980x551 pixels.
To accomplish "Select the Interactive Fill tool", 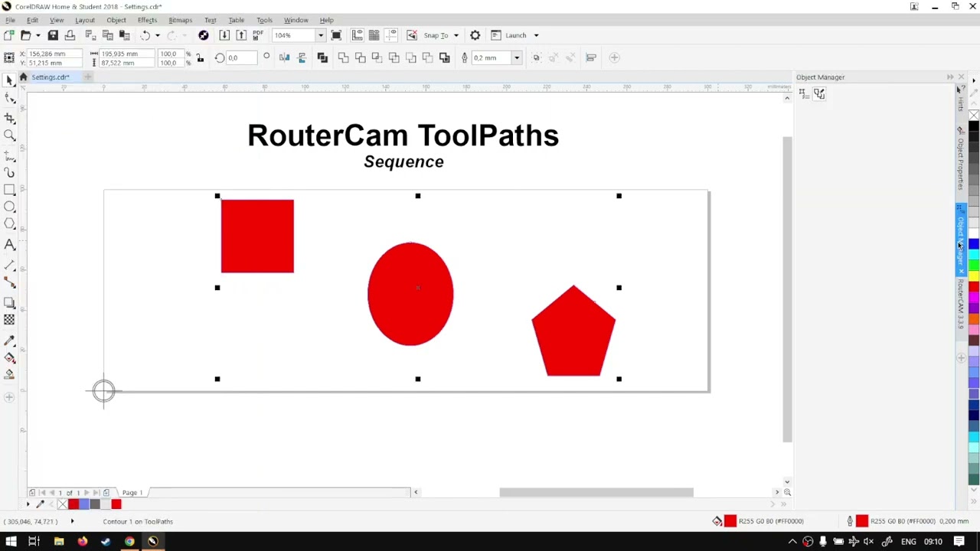I will 9,357.
